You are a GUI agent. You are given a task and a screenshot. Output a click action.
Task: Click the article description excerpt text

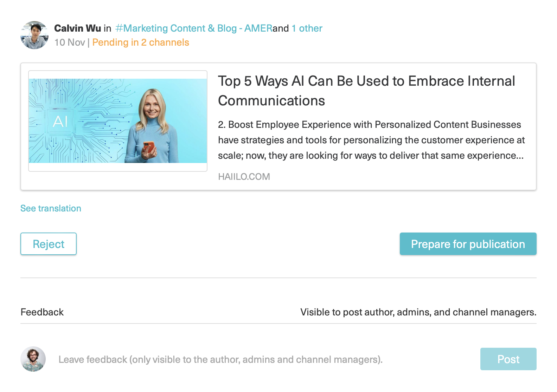pyautogui.click(x=371, y=140)
